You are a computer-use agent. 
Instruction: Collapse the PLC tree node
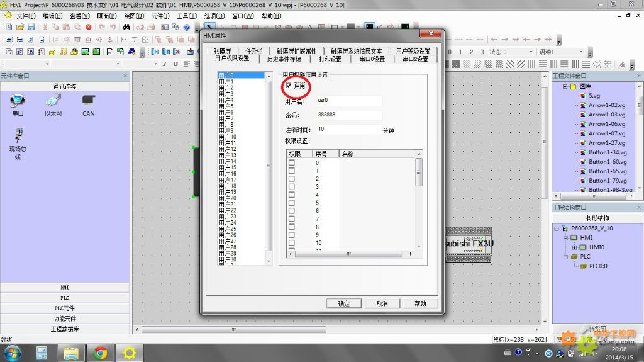565,257
